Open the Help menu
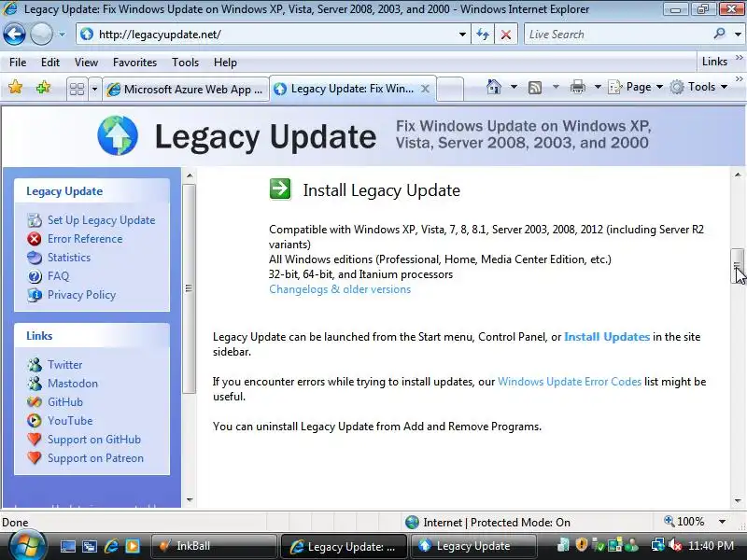 tap(225, 63)
